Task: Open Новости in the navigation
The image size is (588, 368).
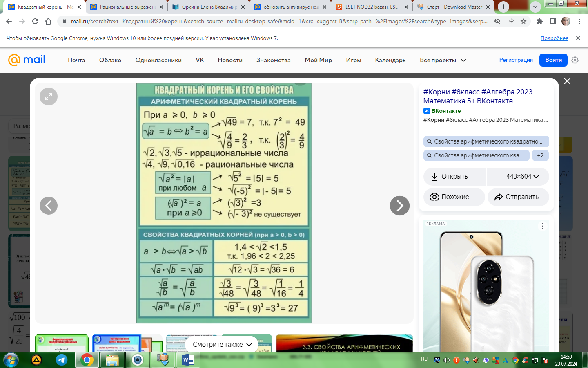Action: click(230, 60)
